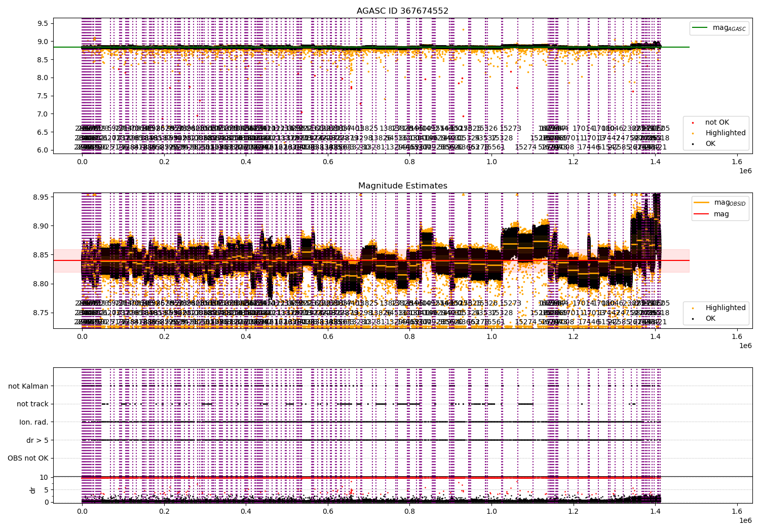
Task: Click the 'not track' y-axis label
Action: click(32, 404)
